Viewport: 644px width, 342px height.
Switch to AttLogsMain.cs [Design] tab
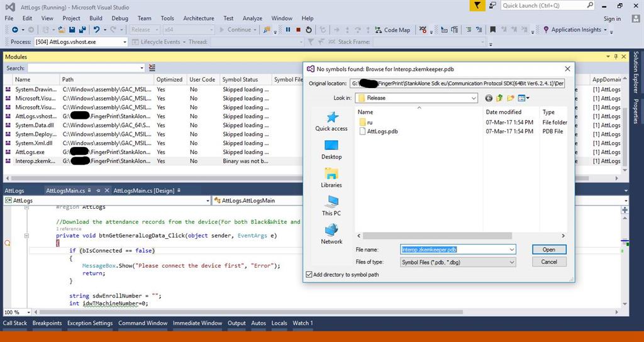(144, 190)
